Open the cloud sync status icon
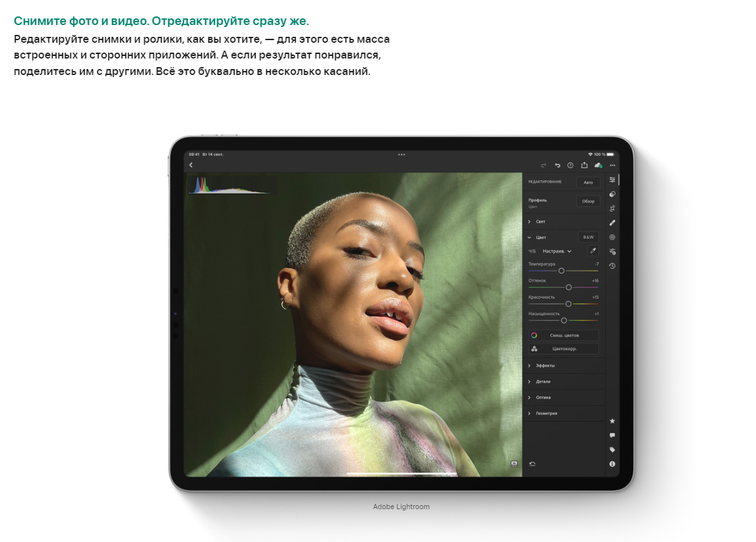The image size is (756, 542). coord(598,165)
